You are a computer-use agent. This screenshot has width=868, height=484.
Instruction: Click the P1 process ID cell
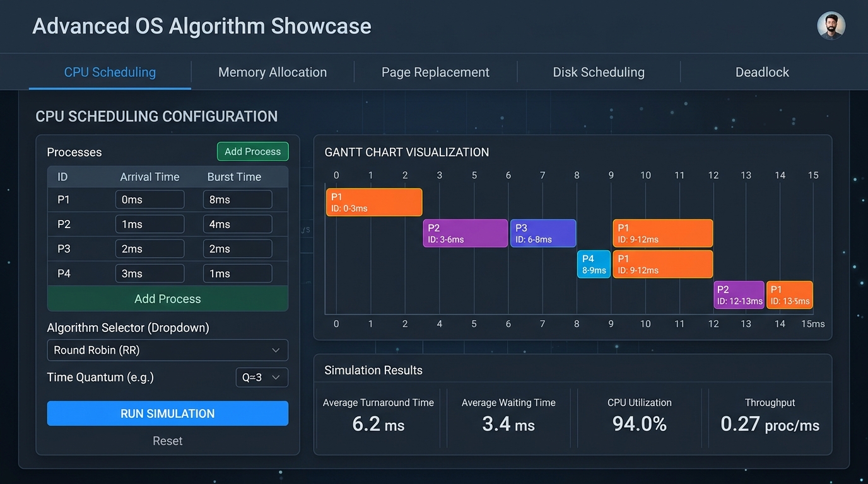pyautogui.click(x=64, y=200)
